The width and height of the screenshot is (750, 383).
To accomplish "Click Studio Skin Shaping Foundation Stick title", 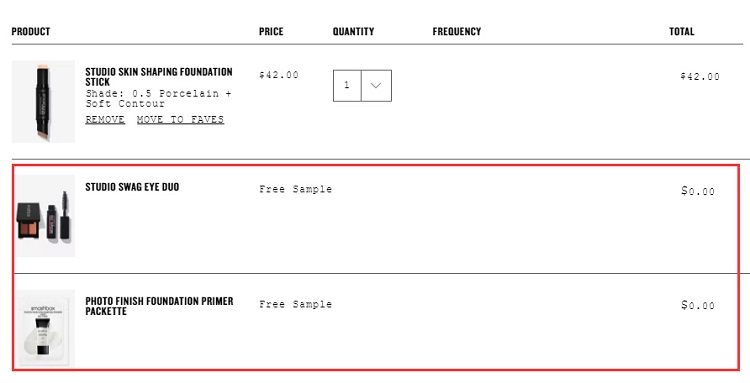I will point(159,77).
